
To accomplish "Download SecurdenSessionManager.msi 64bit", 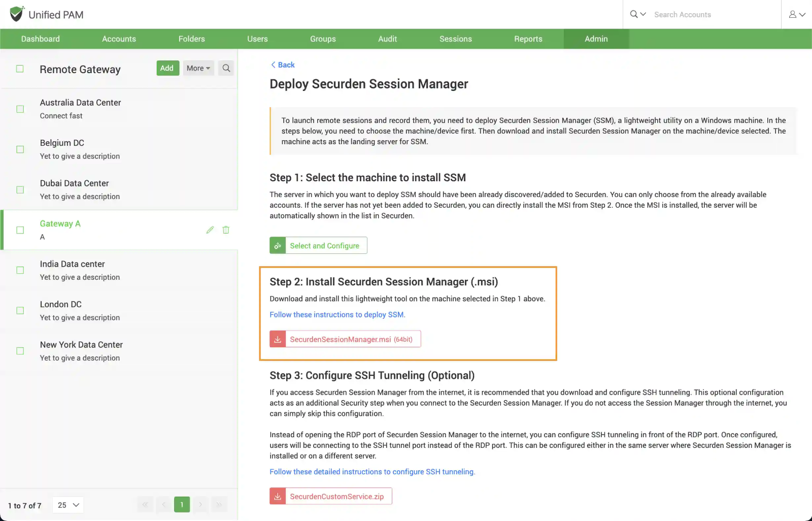I will (345, 339).
